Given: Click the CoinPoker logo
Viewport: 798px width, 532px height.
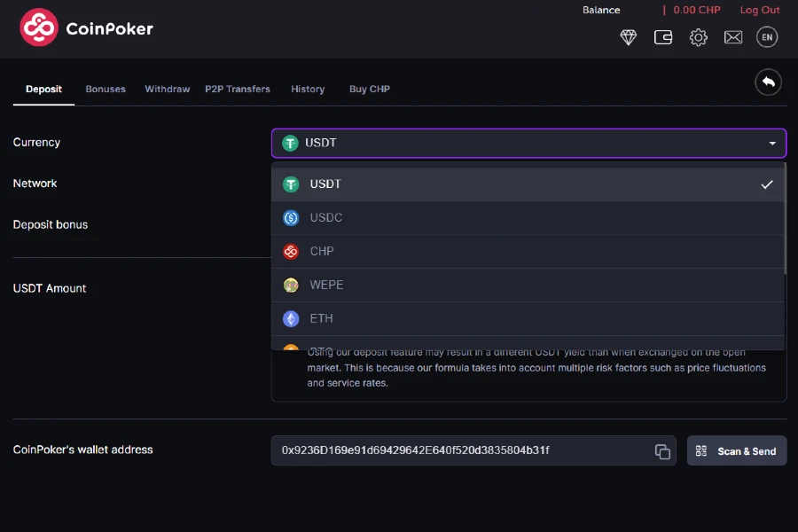Looking at the screenshot, I should tap(85, 27).
